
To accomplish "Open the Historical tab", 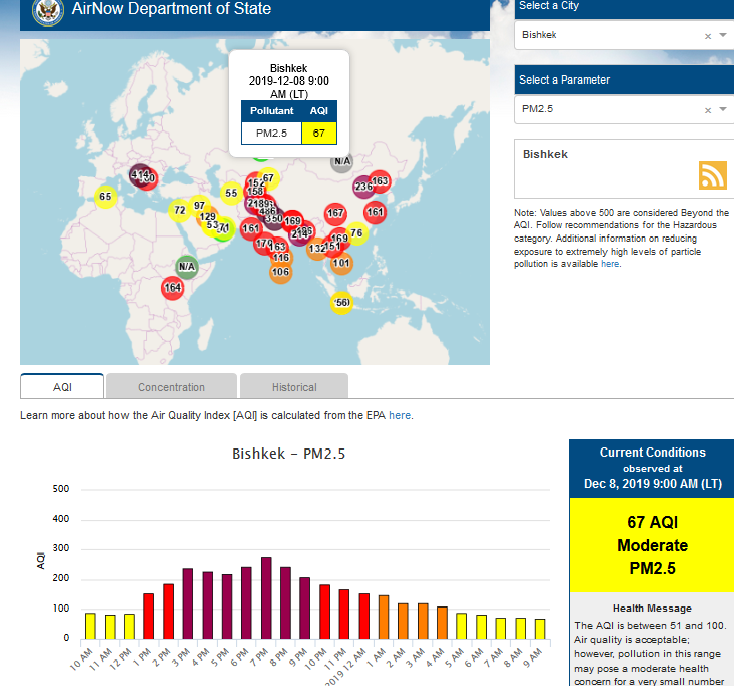I will (293, 387).
